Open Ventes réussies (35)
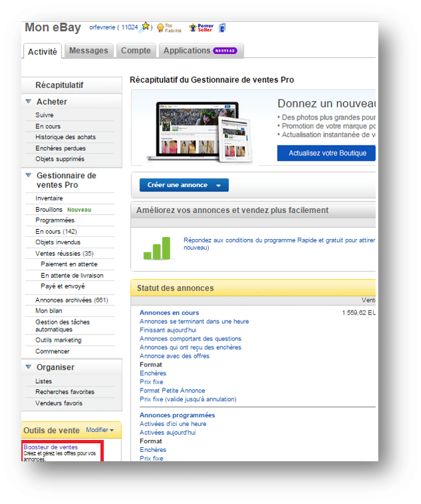Viewport: 421px width, 504px height. pyautogui.click(x=64, y=254)
